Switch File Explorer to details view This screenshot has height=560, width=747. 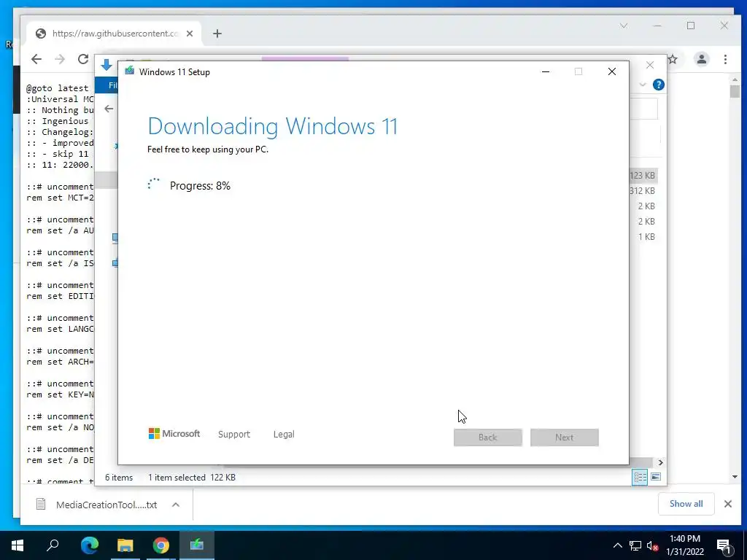click(640, 477)
